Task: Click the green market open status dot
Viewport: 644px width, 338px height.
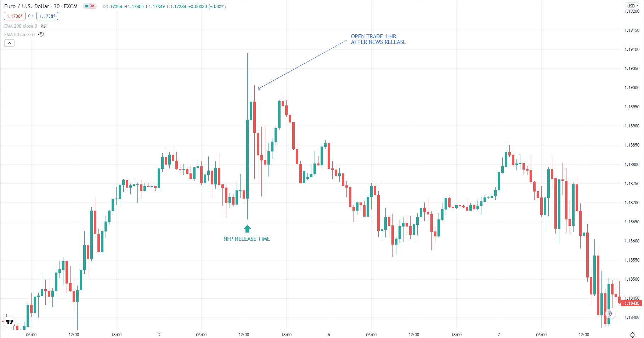Action: pos(86,6)
